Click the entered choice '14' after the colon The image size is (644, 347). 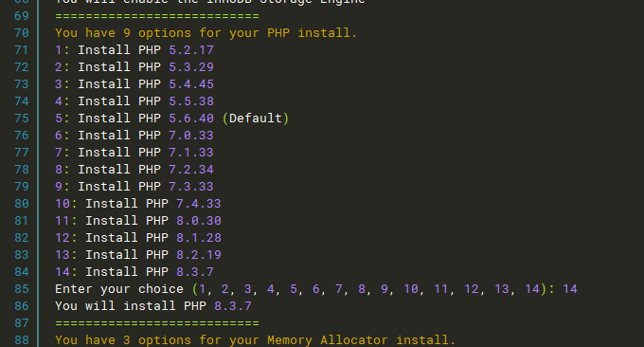[x=570, y=289]
